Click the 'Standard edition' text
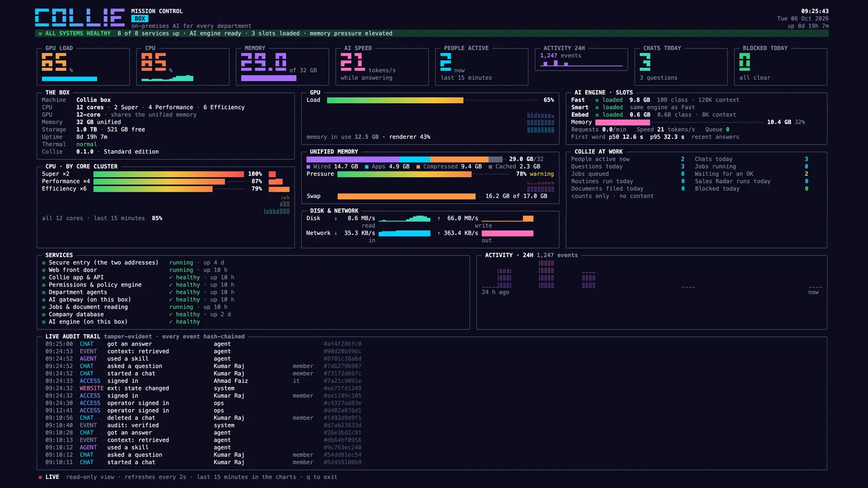The width and height of the screenshot is (868, 488). (131, 152)
